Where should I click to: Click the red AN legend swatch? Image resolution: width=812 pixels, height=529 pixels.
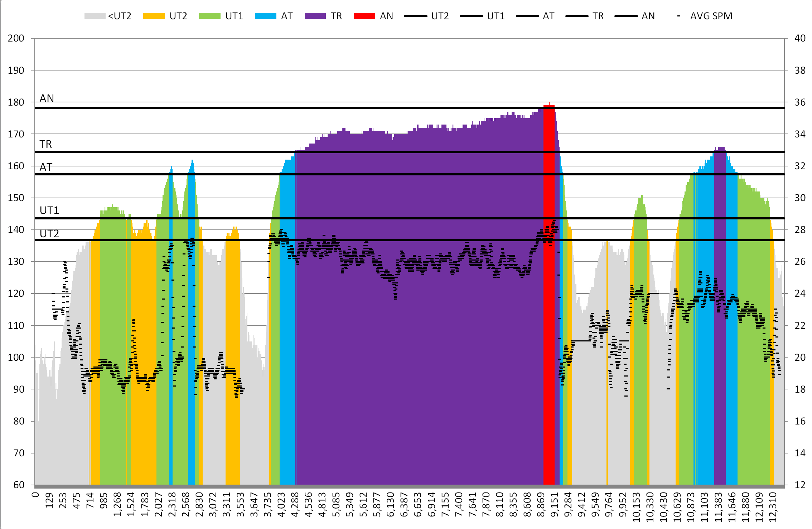364,16
